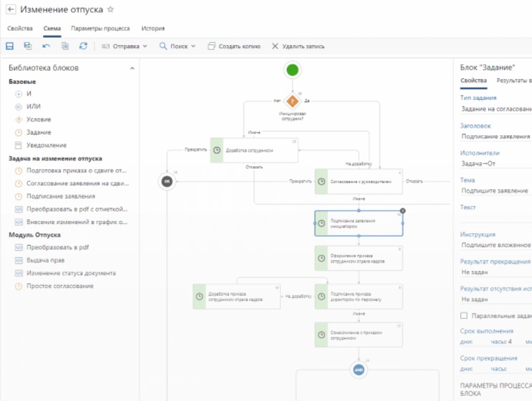Click the undo arrow icon in toolbar

tap(46, 46)
